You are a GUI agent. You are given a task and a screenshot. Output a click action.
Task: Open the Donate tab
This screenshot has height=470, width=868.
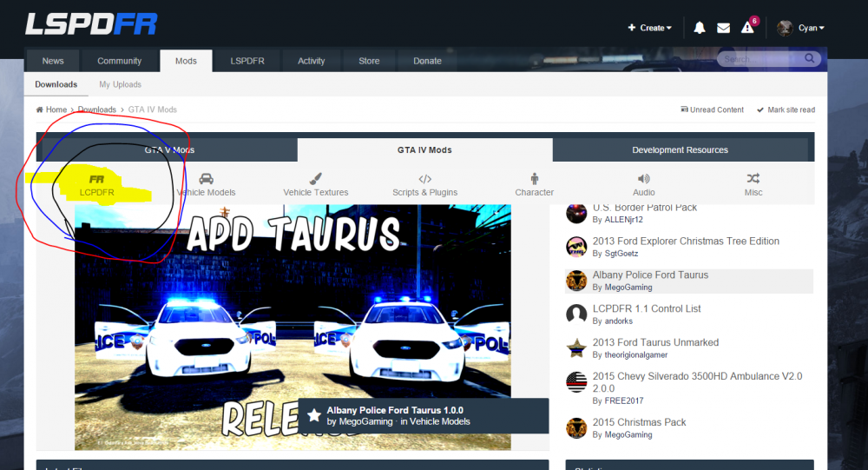point(427,61)
